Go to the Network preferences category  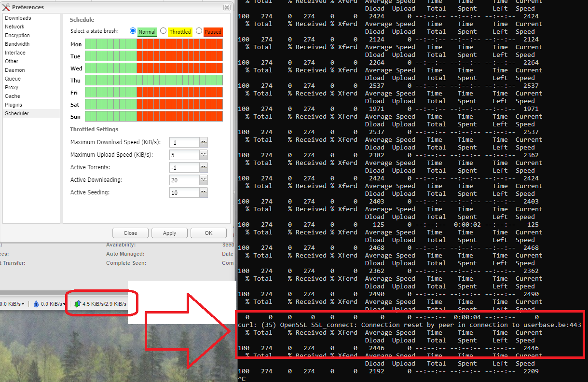[x=14, y=27]
